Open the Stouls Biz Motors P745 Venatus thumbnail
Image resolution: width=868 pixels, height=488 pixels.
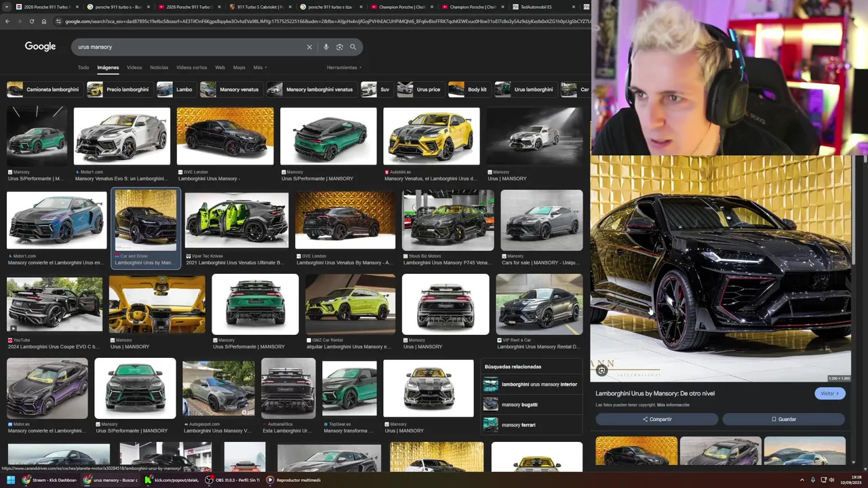[448, 220]
